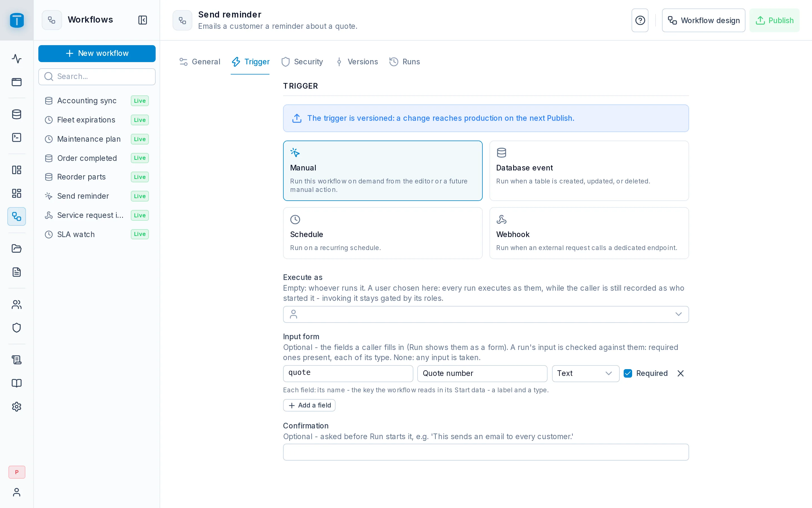This screenshot has height=508, width=812.
Task: Open the Order completed workflow
Action: (97, 158)
